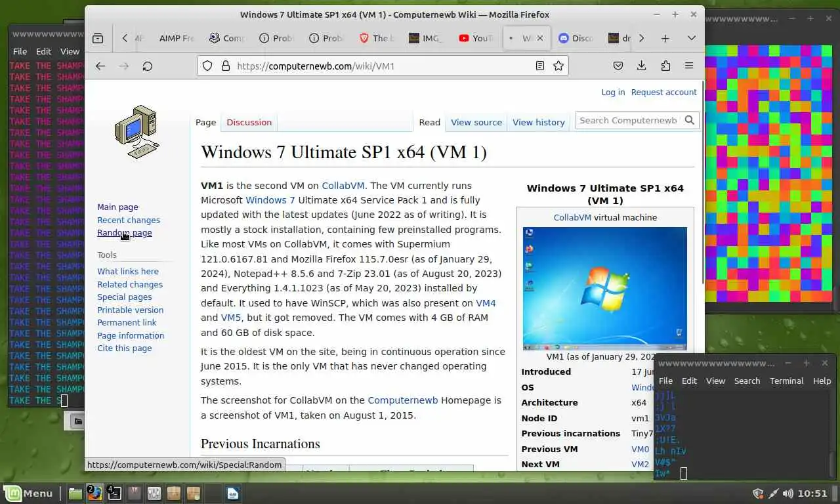Viewport: 840px width, 504px height.
Task: Open What links here tool
Action: point(128,271)
